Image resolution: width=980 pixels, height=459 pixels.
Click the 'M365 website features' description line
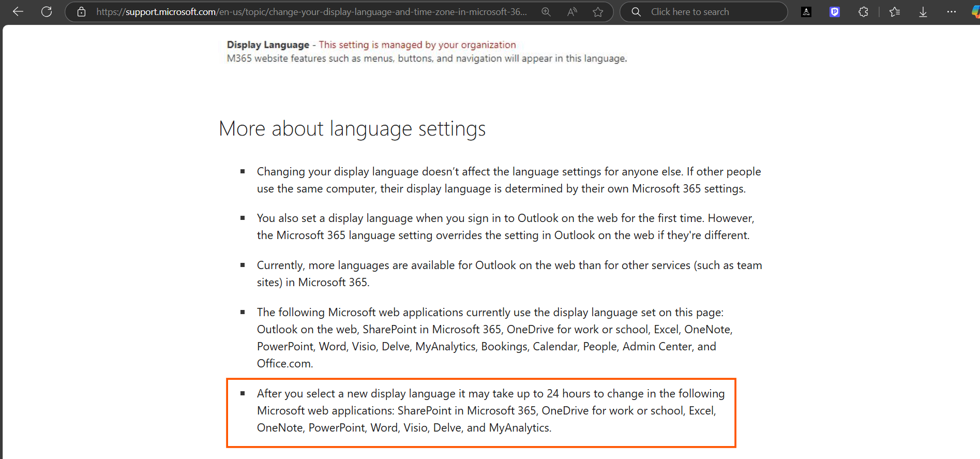coord(427,58)
